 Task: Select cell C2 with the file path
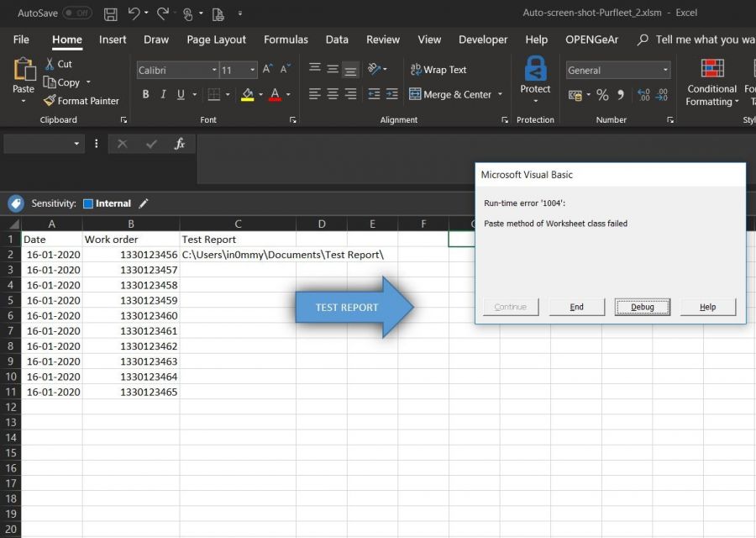(238, 255)
